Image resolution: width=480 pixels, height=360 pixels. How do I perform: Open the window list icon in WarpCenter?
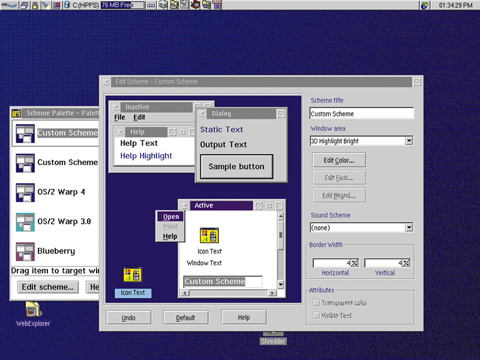tap(24, 5)
